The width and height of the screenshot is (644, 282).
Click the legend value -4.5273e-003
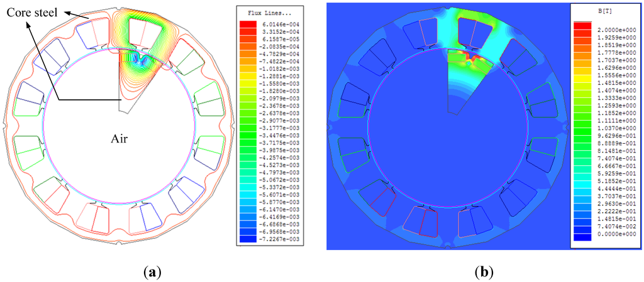pos(279,165)
